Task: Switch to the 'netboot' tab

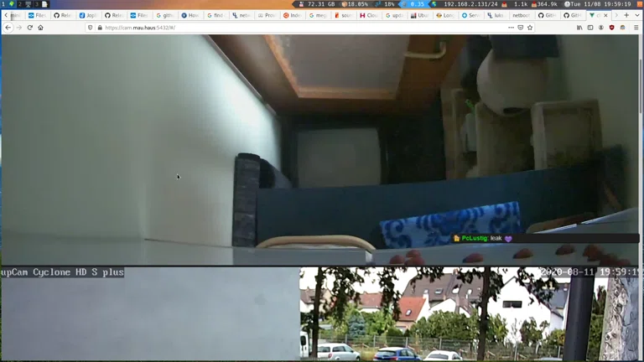Action: pos(522,15)
